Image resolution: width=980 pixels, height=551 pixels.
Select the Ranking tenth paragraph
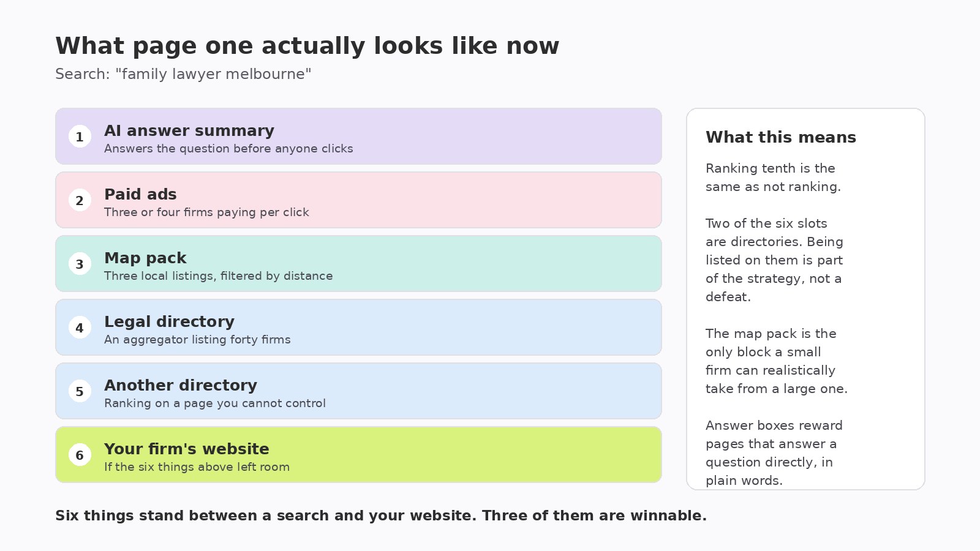coord(773,178)
